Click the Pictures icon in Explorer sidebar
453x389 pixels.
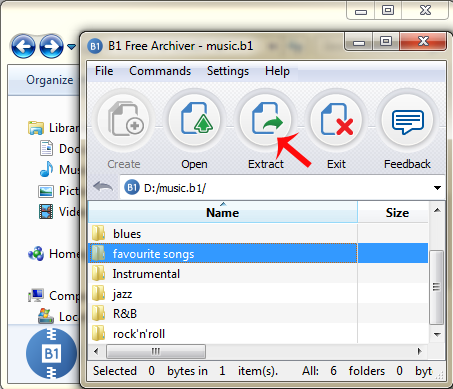tap(46, 191)
